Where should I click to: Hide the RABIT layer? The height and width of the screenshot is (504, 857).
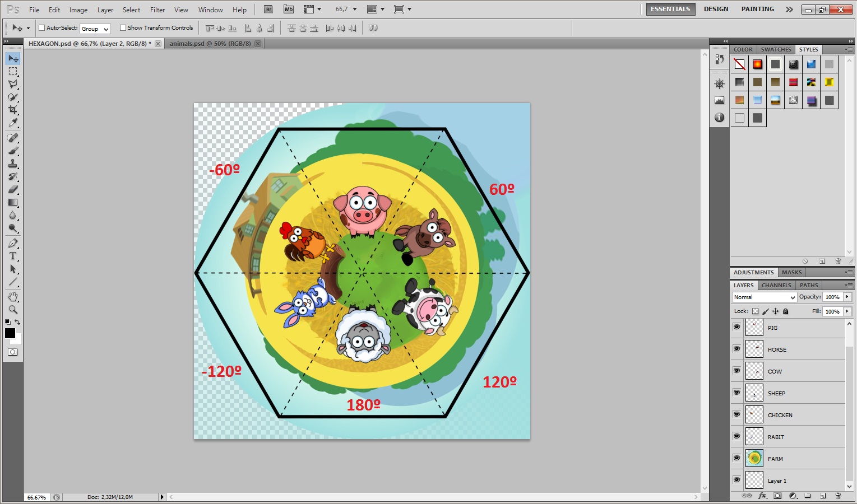(x=736, y=436)
